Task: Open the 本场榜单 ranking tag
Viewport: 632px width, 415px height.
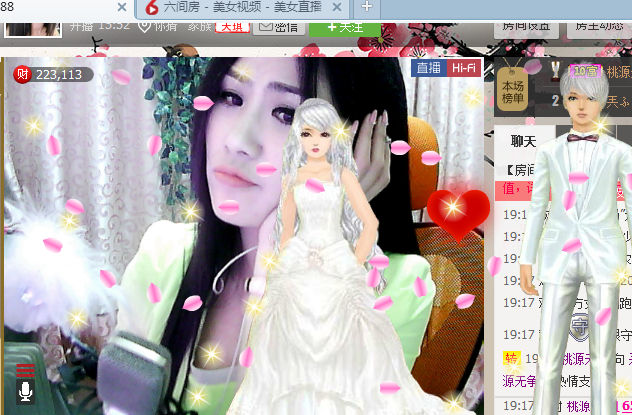Action: (512, 89)
